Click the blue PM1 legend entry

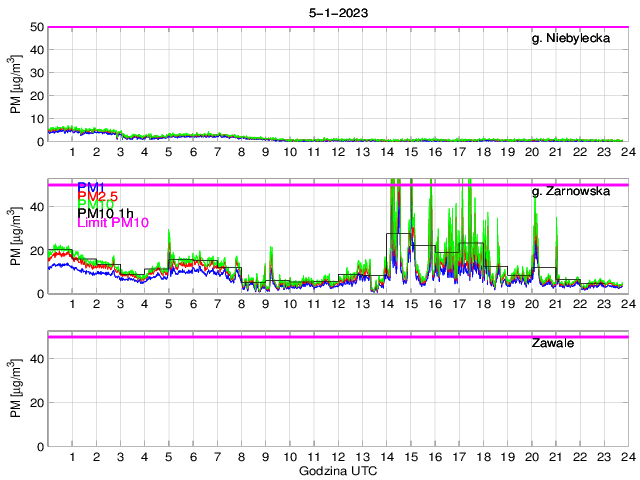91,187
